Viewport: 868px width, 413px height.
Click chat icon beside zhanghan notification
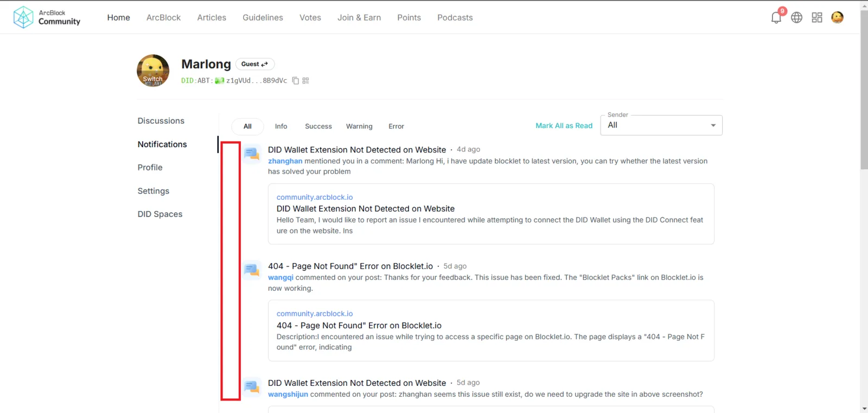(x=251, y=154)
